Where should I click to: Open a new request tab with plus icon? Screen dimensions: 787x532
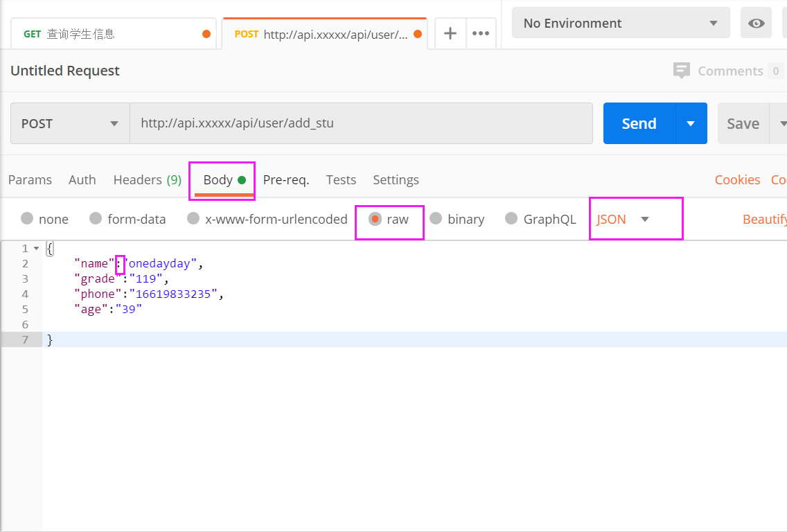(x=450, y=33)
